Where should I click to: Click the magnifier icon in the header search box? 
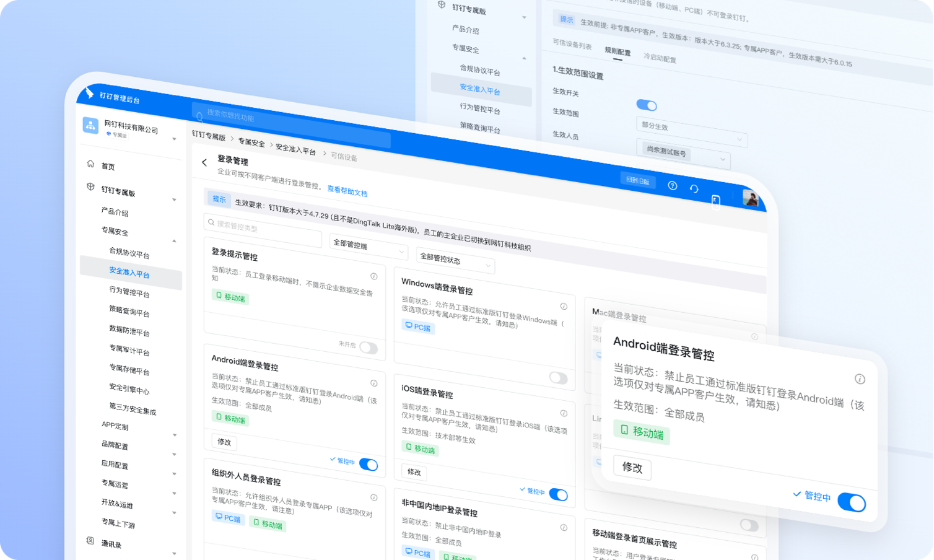point(199,116)
